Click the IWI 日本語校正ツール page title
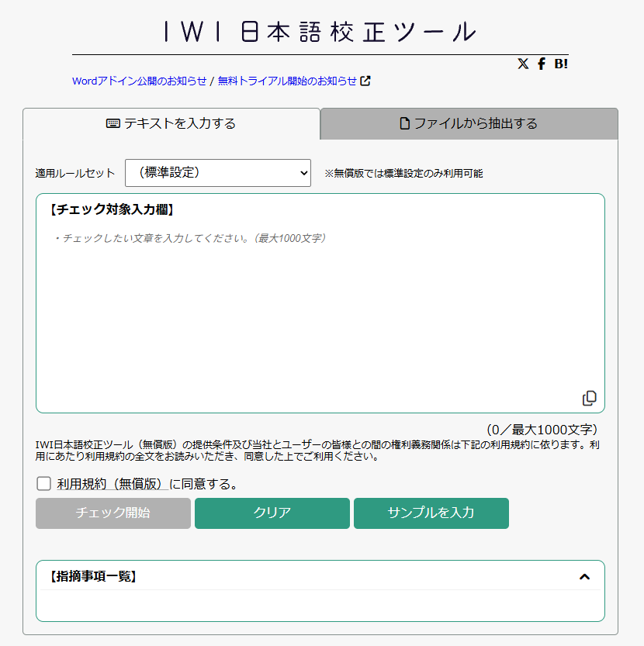This screenshot has height=646, width=644. tap(320, 32)
